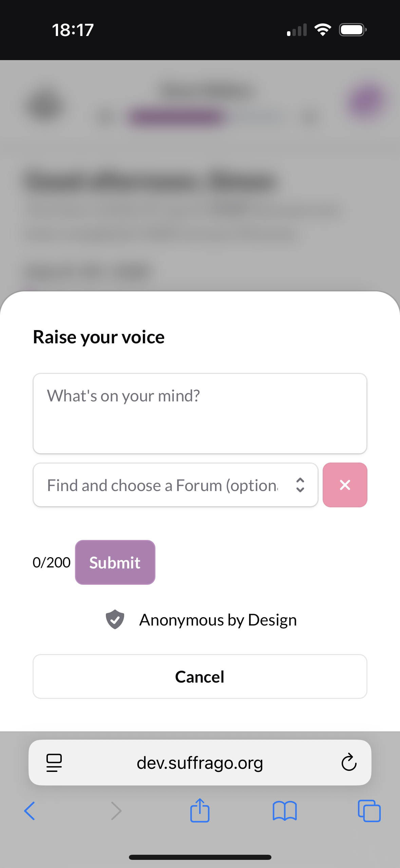Open Safari bookmarks book icon
The height and width of the screenshot is (868, 400).
[285, 811]
